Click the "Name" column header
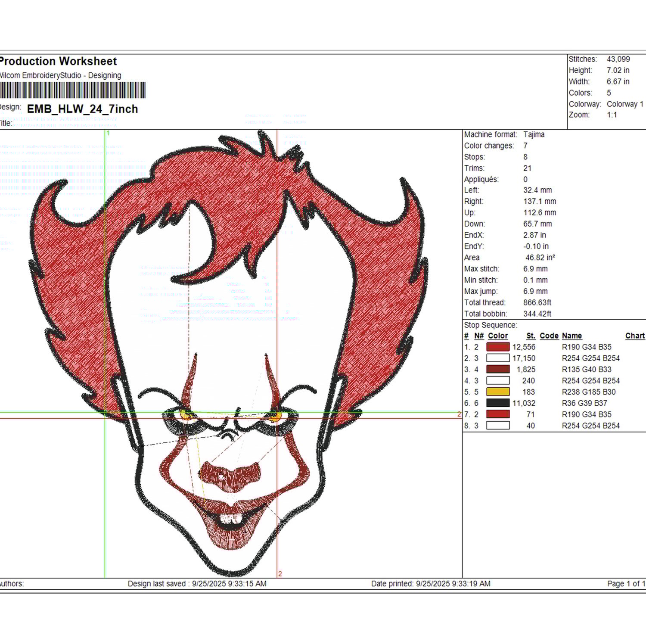The width and height of the screenshot is (646, 644). click(572, 336)
